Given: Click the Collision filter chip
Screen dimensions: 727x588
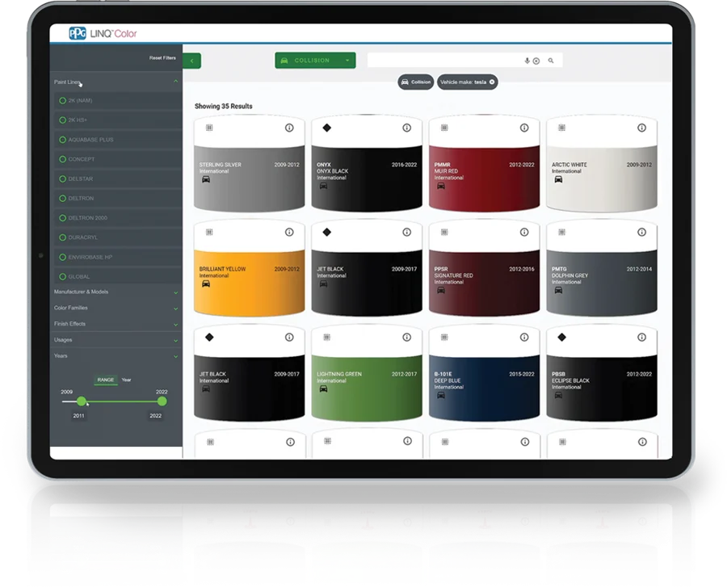Looking at the screenshot, I should 416,82.
